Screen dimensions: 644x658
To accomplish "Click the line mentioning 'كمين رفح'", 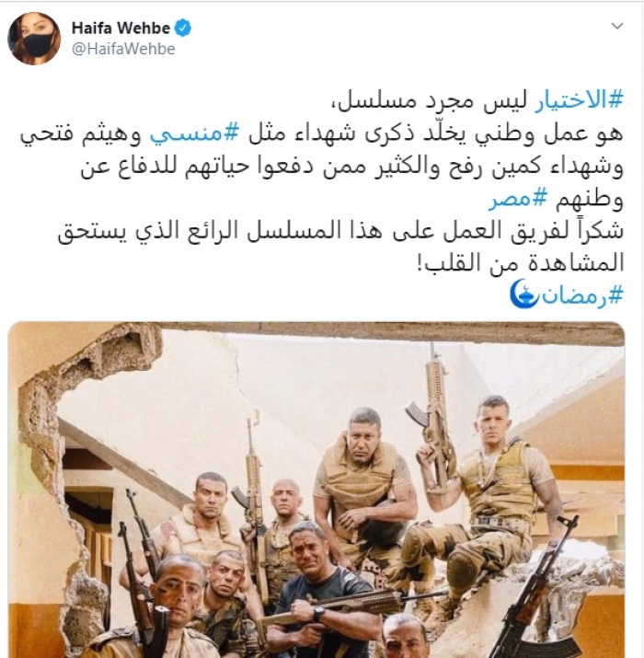I will pyautogui.click(x=352, y=167).
